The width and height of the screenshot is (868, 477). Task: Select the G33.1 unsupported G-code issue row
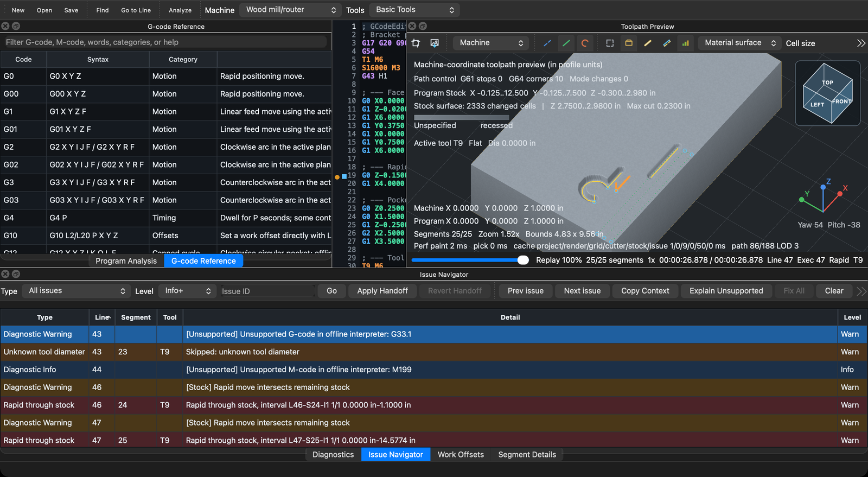[433, 334]
